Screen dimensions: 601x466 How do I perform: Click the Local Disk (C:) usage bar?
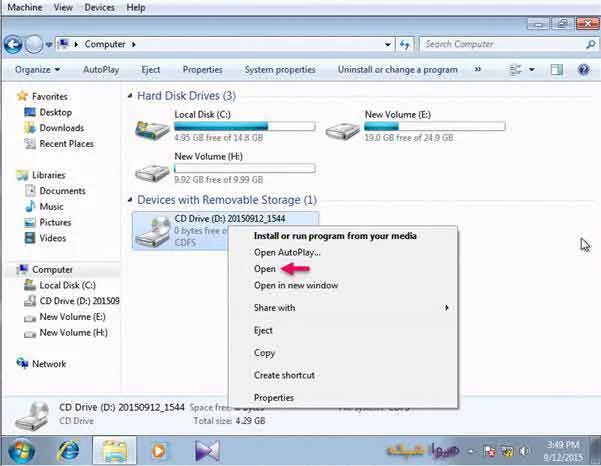245,126
